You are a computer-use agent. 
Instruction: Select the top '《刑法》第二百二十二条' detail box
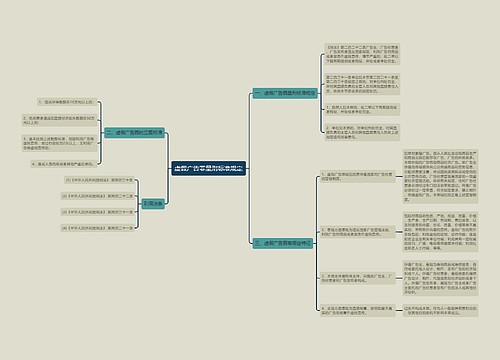pos(362,54)
